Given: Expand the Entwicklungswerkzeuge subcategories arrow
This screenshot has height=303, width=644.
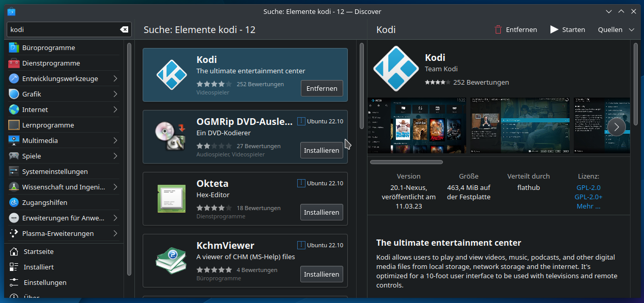Looking at the screenshot, I should pos(115,78).
